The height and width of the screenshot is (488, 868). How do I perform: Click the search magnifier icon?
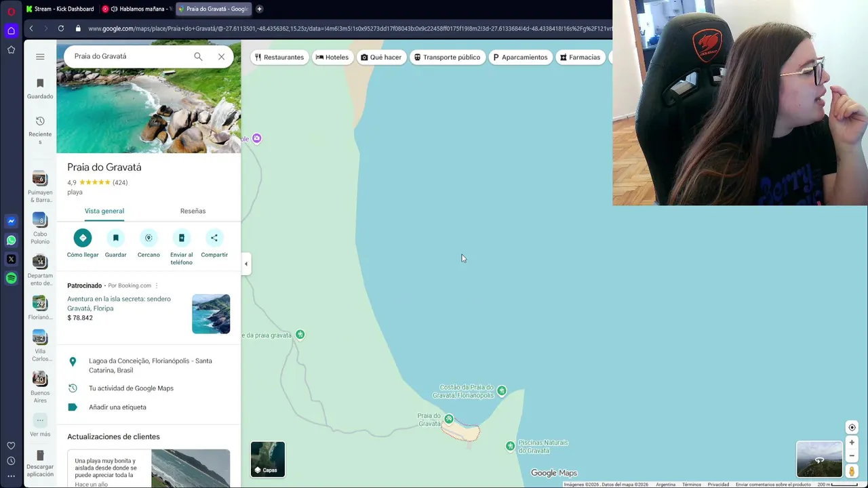click(x=198, y=56)
